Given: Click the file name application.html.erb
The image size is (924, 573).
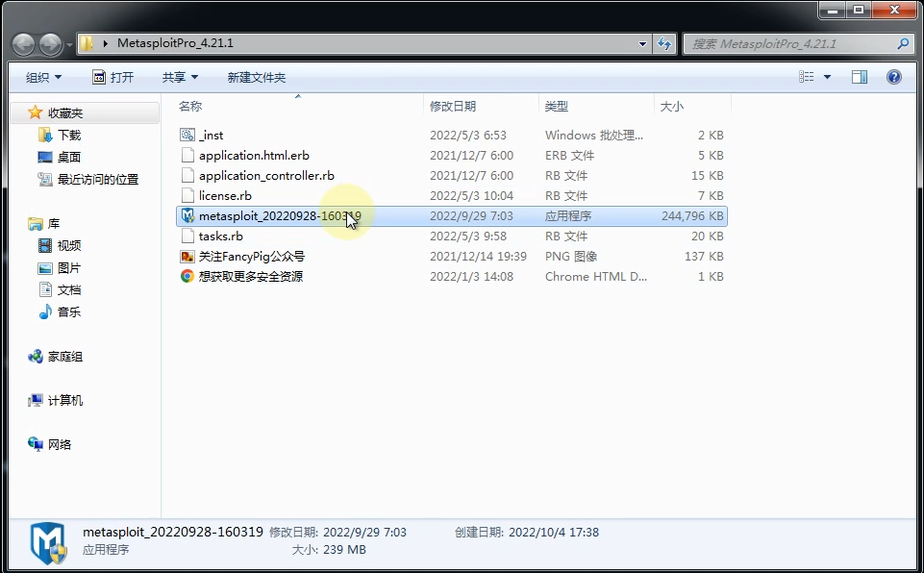Looking at the screenshot, I should (x=254, y=155).
